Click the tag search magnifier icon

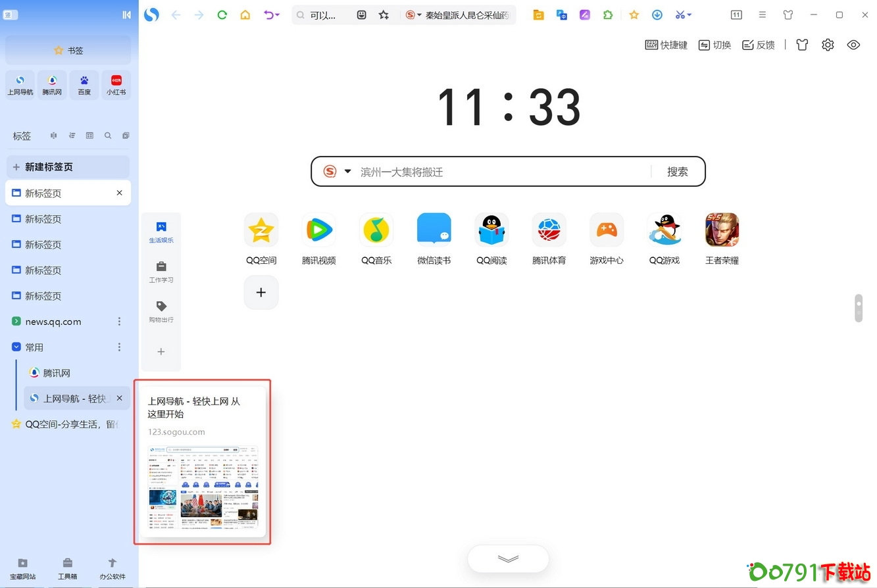pos(107,135)
